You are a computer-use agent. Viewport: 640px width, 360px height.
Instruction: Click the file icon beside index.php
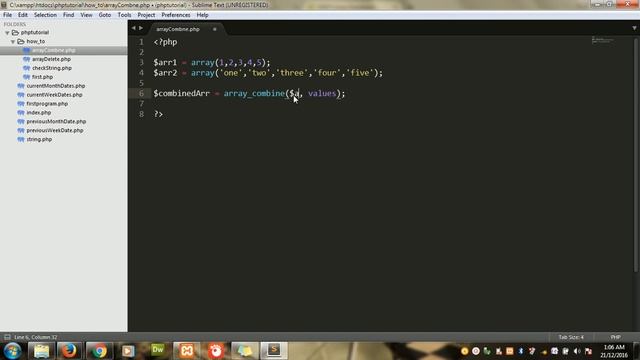click(21, 113)
